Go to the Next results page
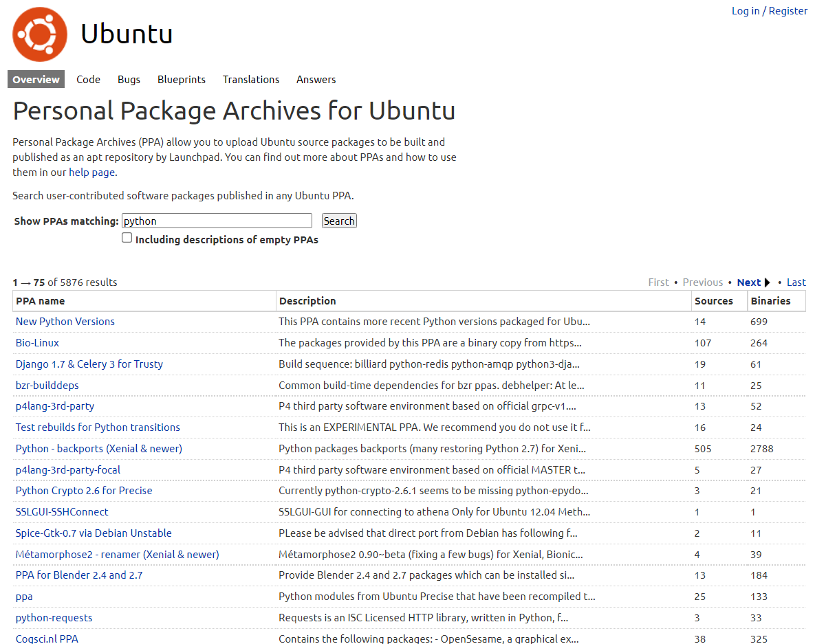 pyautogui.click(x=748, y=282)
